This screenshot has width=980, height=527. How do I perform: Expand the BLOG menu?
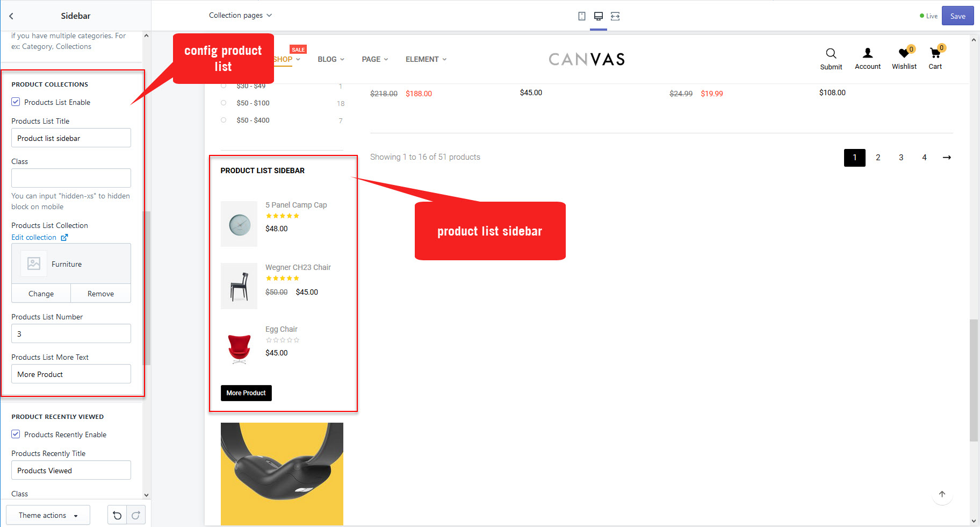tap(331, 59)
